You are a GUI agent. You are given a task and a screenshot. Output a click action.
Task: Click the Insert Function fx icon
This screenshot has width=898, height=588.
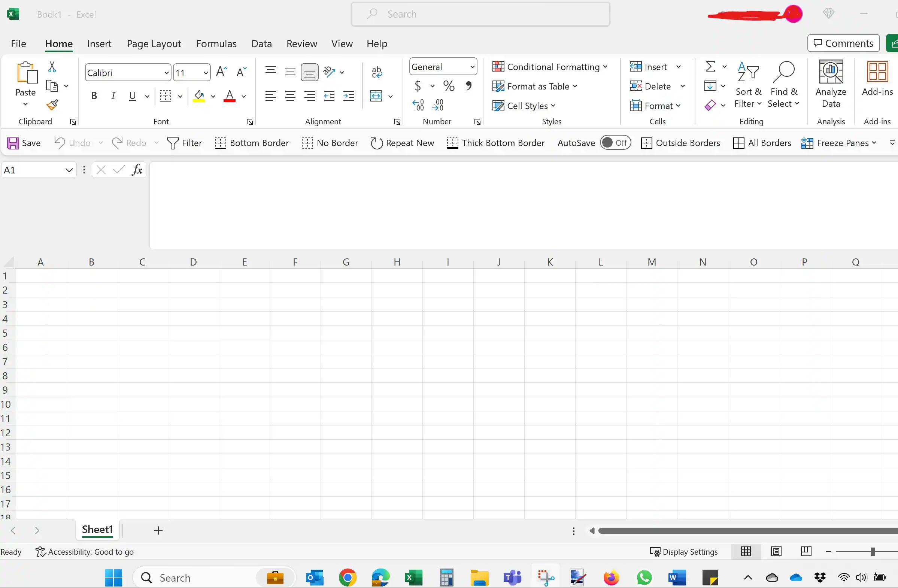(137, 170)
